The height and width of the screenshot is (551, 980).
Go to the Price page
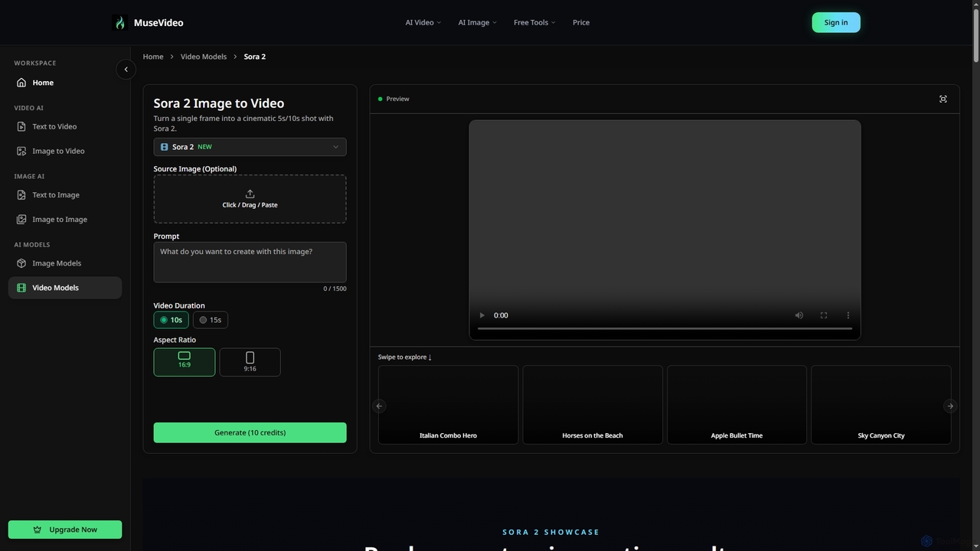581,22
